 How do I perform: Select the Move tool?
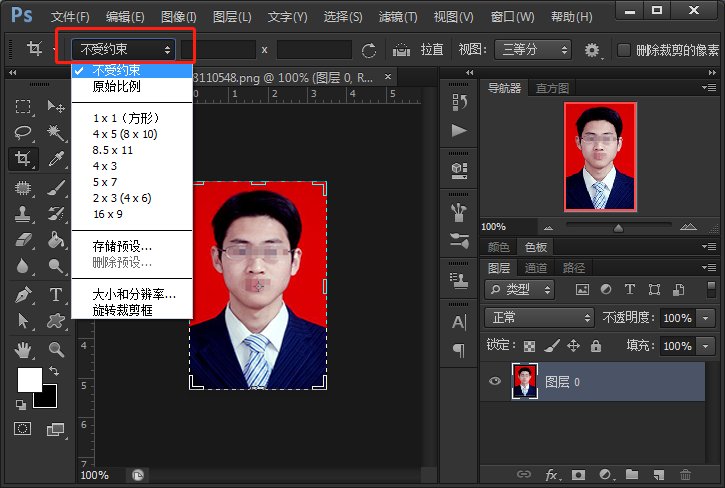pyautogui.click(x=56, y=106)
